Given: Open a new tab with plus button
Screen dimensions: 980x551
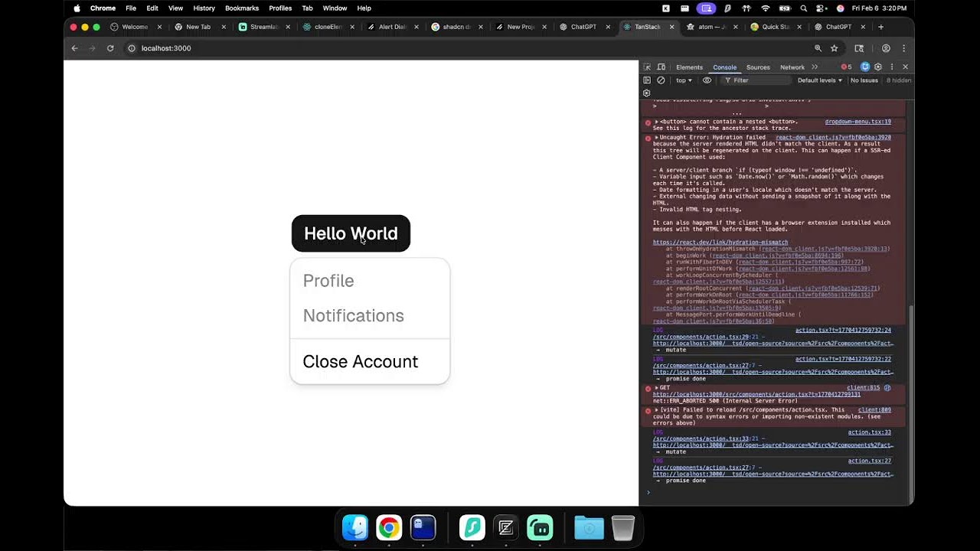Looking at the screenshot, I should click(880, 27).
